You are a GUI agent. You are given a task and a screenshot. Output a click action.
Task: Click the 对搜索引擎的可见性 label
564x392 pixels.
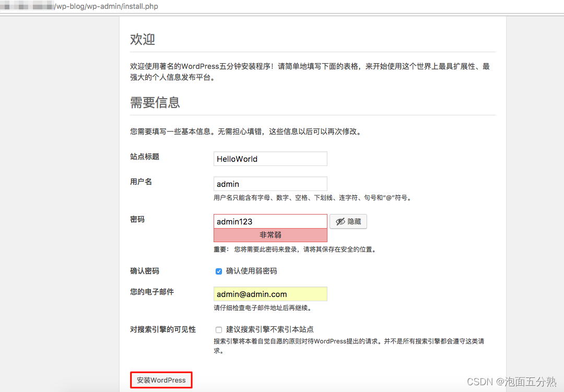(163, 329)
